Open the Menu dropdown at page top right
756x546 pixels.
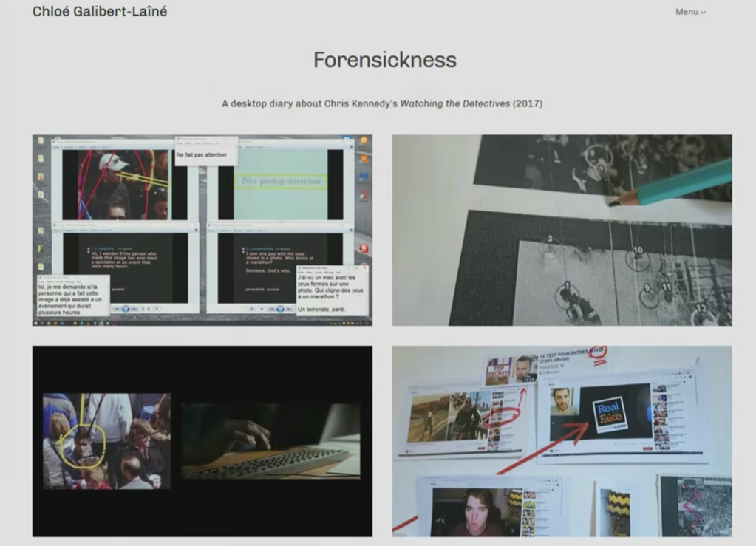click(690, 12)
